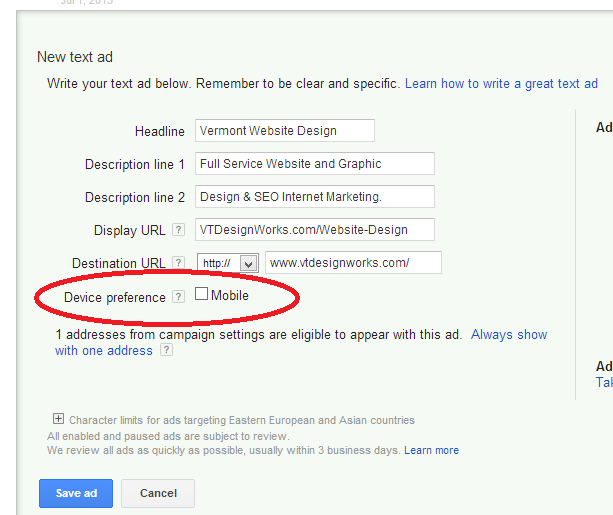The height and width of the screenshot is (515, 613).
Task: Click 'Character limits for ads targeting' text
Action: pyautogui.click(x=148, y=420)
